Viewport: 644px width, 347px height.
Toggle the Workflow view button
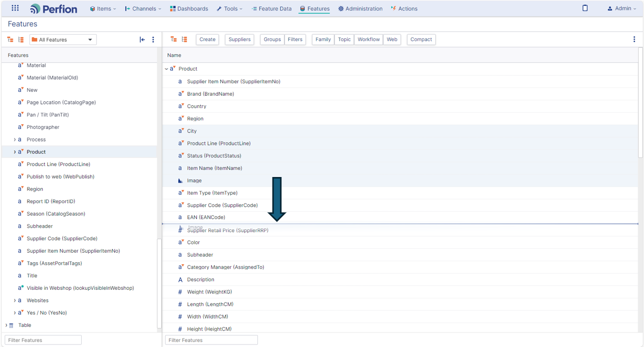[369, 40]
